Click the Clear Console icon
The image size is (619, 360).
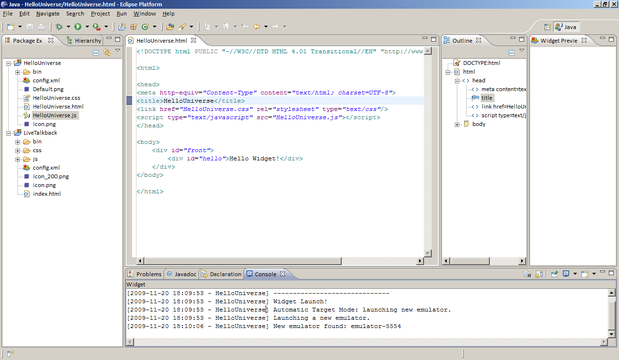point(527,274)
